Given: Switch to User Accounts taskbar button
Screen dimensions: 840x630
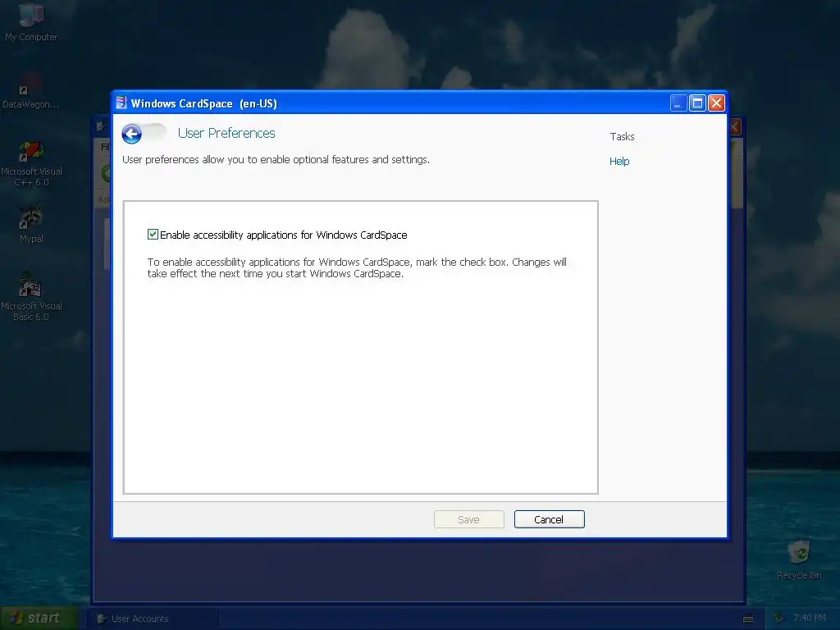Looking at the screenshot, I should pos(153,619).
